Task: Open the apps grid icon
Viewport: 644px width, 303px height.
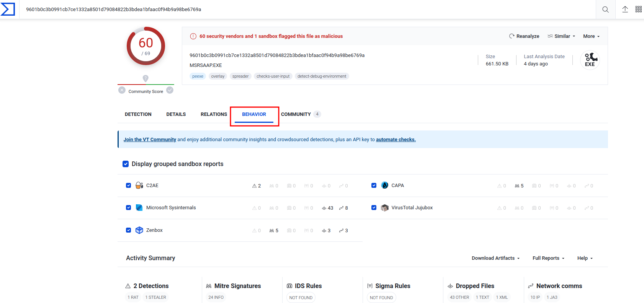Action: coord(639,9)
